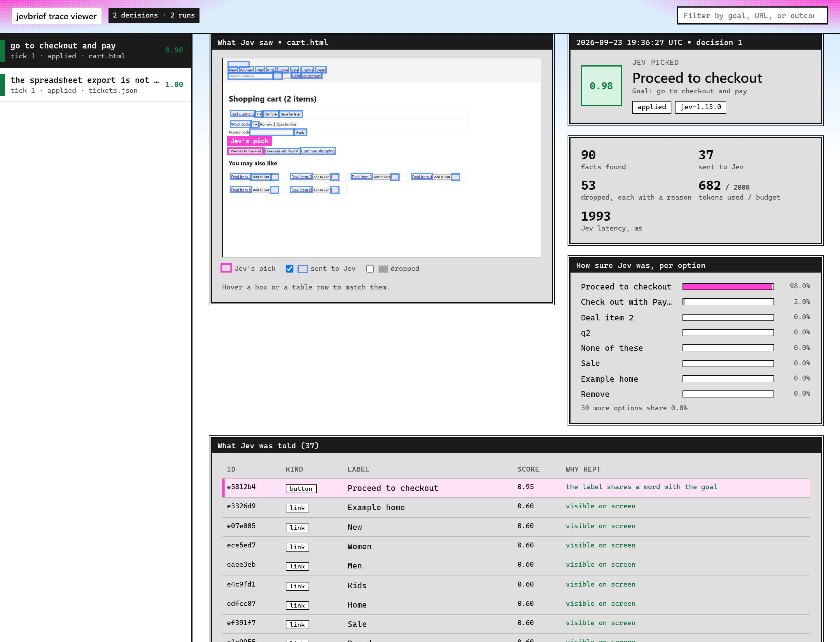Screen dimensions: 840x642
Task: Click the SCORE column header
Action: 528,469
